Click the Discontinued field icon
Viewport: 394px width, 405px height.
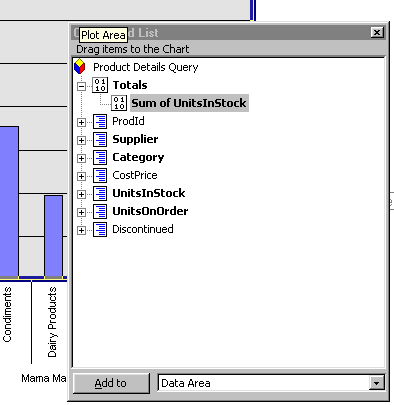coord(100,229)
